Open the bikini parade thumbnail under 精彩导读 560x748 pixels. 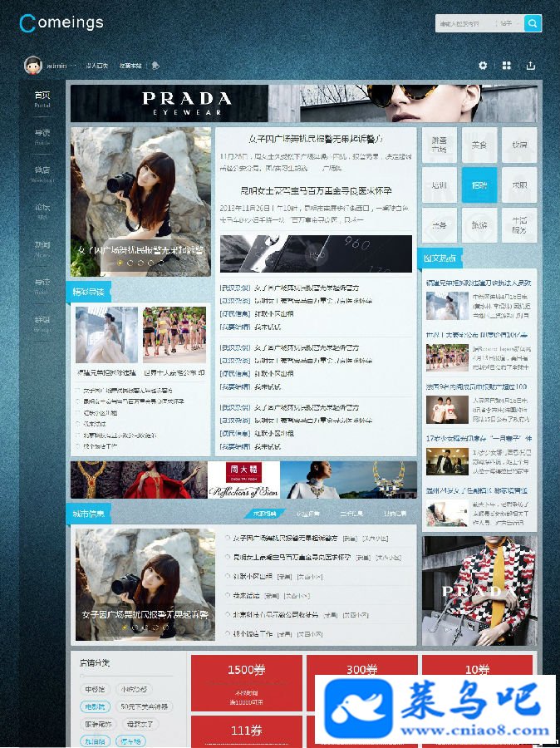click(x=174, y=335)
